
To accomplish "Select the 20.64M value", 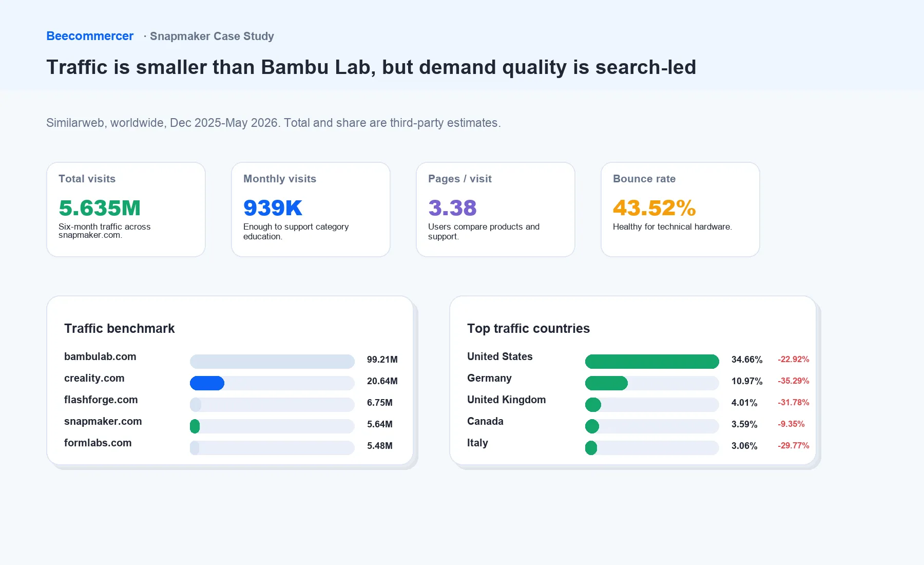I will [382, 381].
